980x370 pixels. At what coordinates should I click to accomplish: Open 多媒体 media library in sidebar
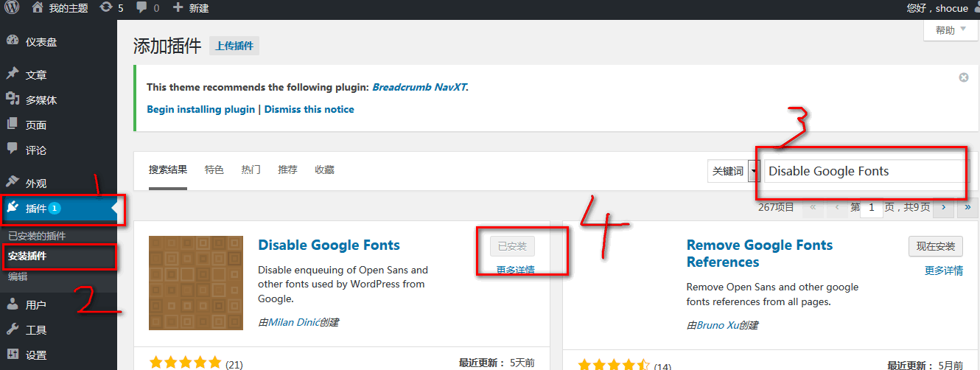click(41, 100)
